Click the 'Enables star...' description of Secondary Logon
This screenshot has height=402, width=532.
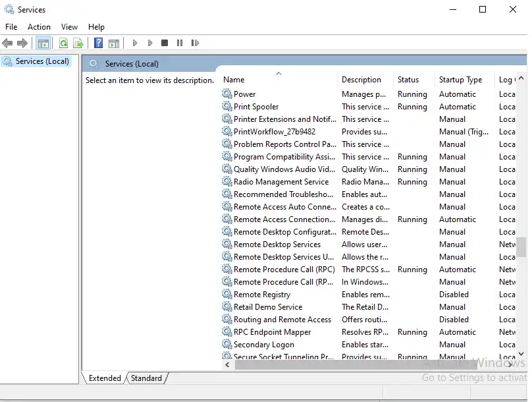coord(365,345)
